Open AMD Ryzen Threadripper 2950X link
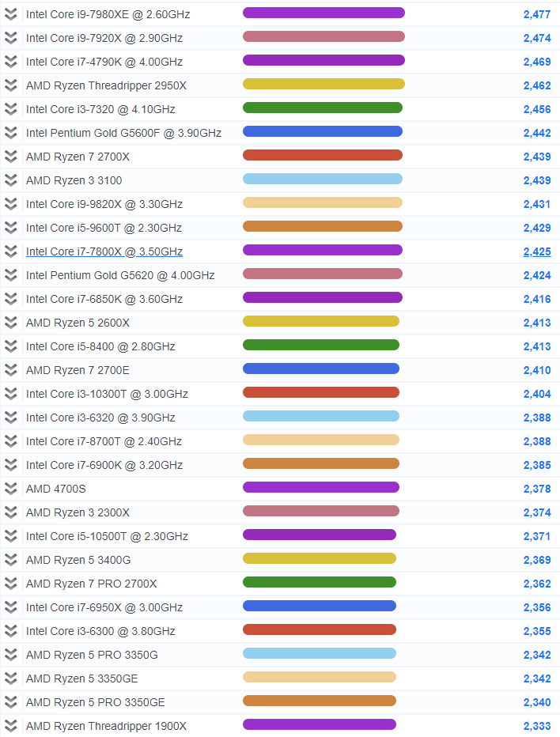The width and height of the screenshot is (560, 737). [106, 85]
